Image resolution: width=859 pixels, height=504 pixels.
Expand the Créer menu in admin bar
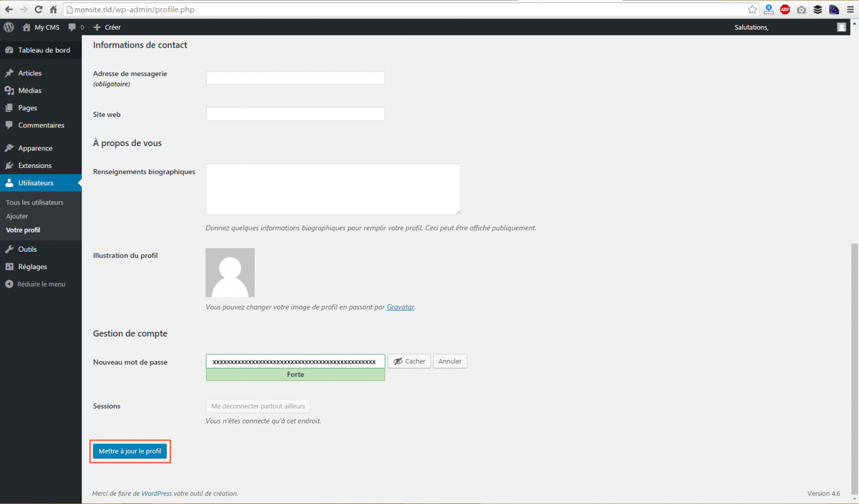click(107, 27)
